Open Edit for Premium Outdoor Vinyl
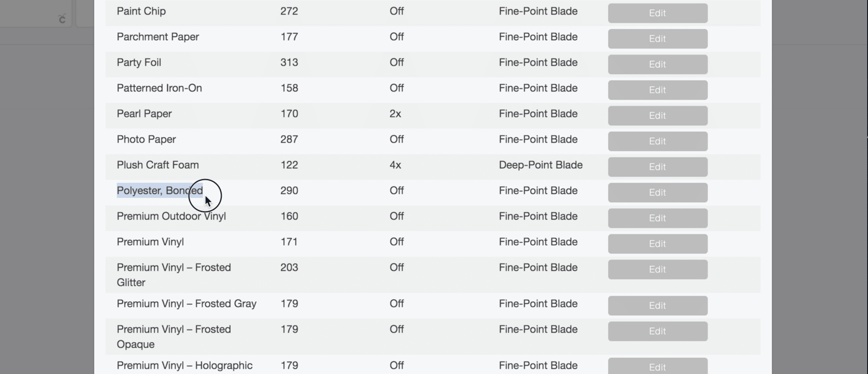 pos(657,218)
